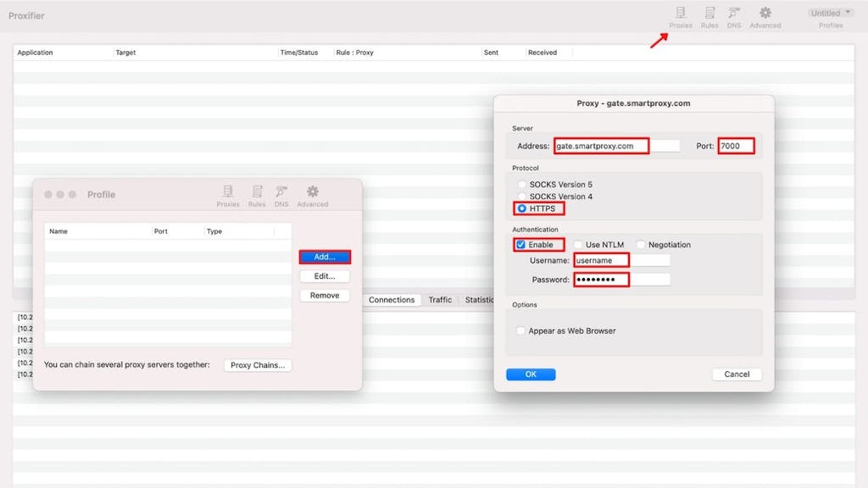Viewport: 868px width, 488px height.
Task: Toggle Appear as Web Browser checkbox
Action: click(520, 331)
